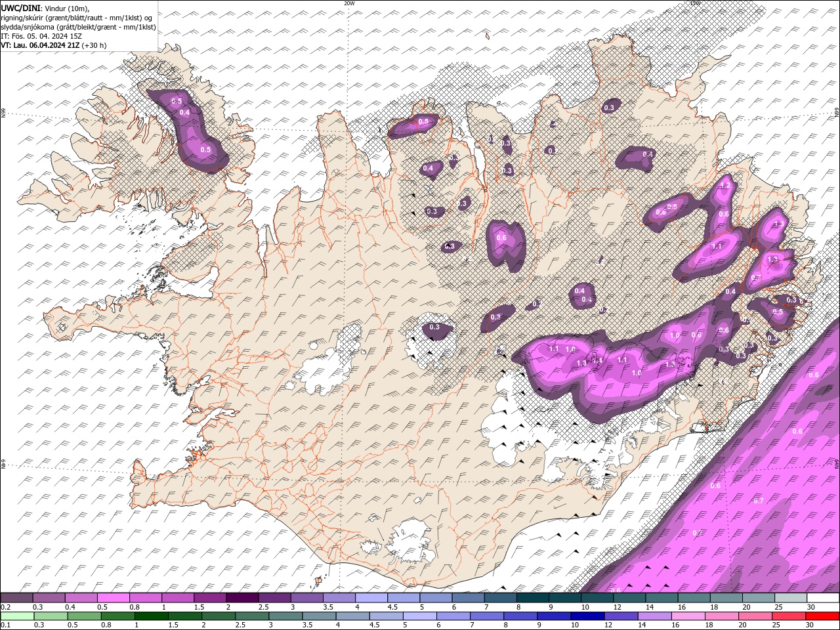This screenshot has width=840, height=630.
Task: Select the mauve 0.3 swatch in upper legend row
Action: tap(49, 598)
